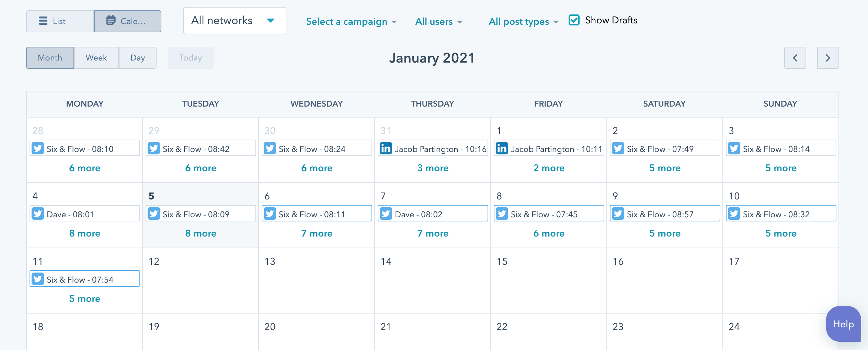Switch to the Week tab

[96, 58]
